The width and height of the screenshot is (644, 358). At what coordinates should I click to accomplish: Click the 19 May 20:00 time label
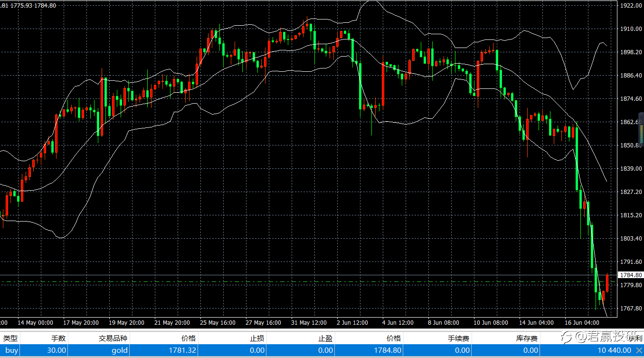pyautogui.click(x=126, y=323)
